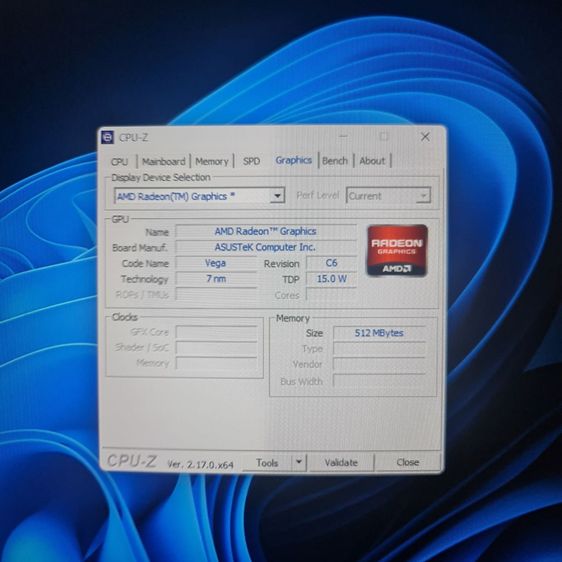Click the empty Bus Width field
Image resolution: width=562 pixels, height=562 pixels.
pyautogui.click(x=379, y=381)
